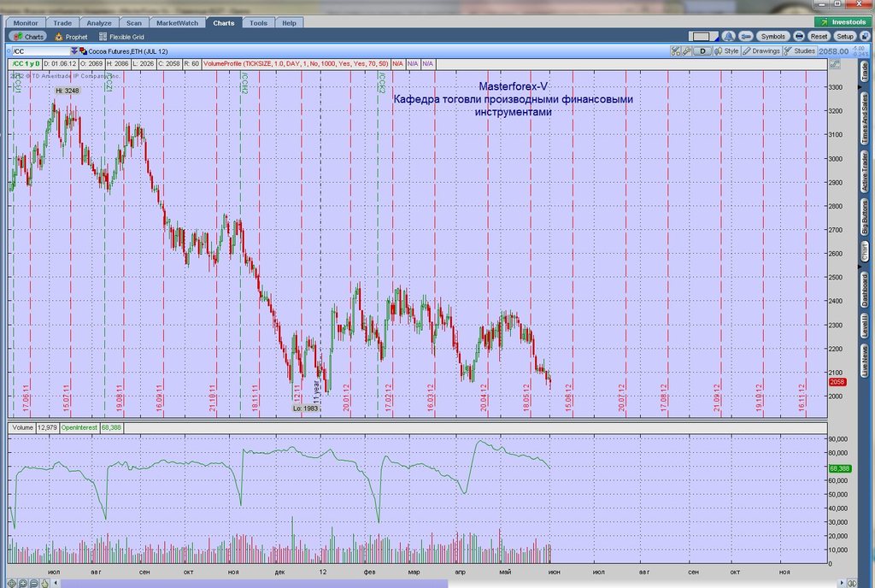Click the scissors chart tool icon

point(676,51)
